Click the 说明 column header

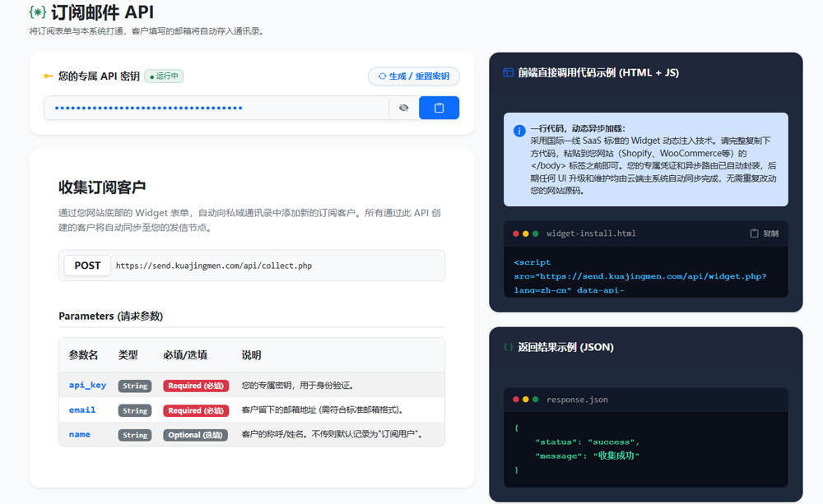click(x=251, y=355)
